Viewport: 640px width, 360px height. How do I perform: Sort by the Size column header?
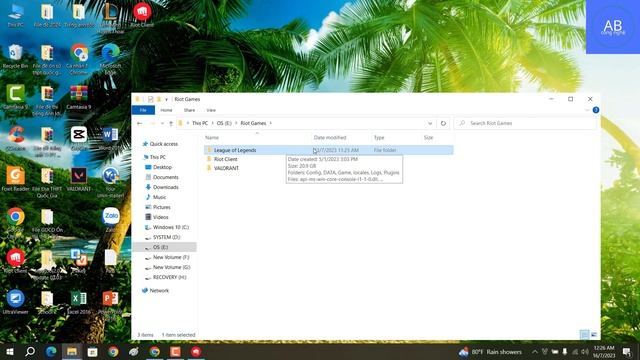pos(428,138)
